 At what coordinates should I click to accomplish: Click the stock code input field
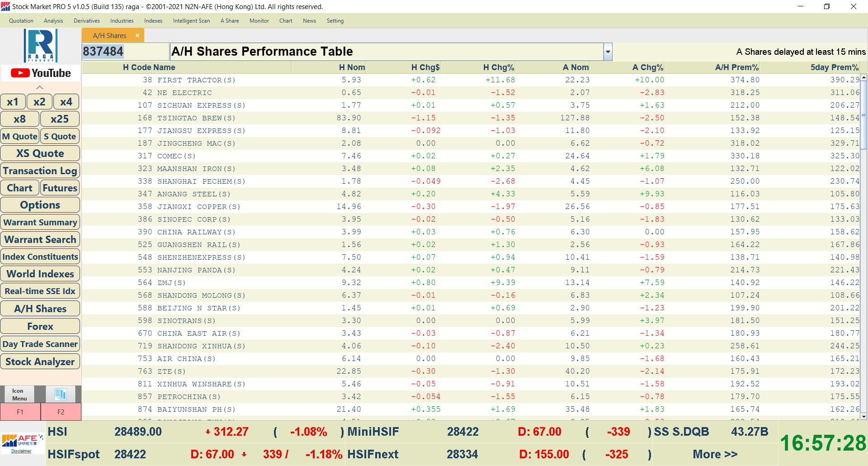click(x=125, y=52)
